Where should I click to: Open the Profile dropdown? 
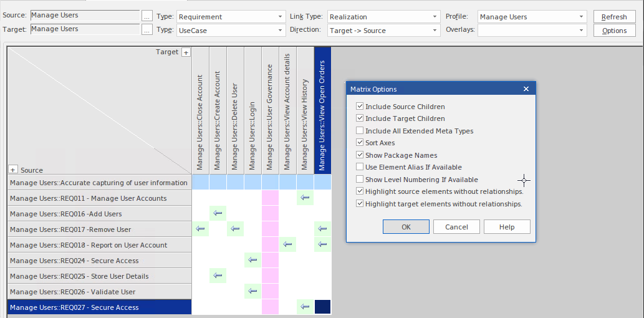[x=532, y=17]
